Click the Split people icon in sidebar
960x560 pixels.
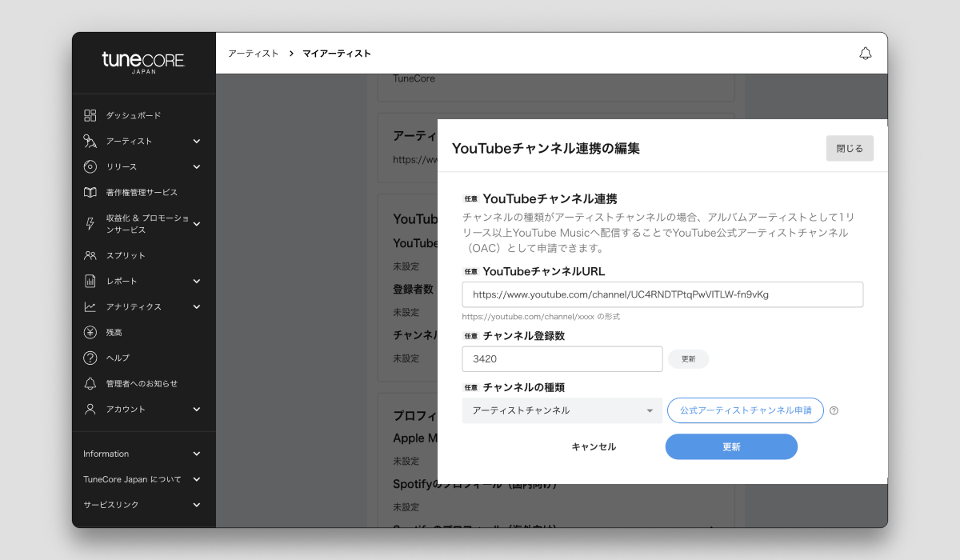pyautogui.click(x=90, y=255)
